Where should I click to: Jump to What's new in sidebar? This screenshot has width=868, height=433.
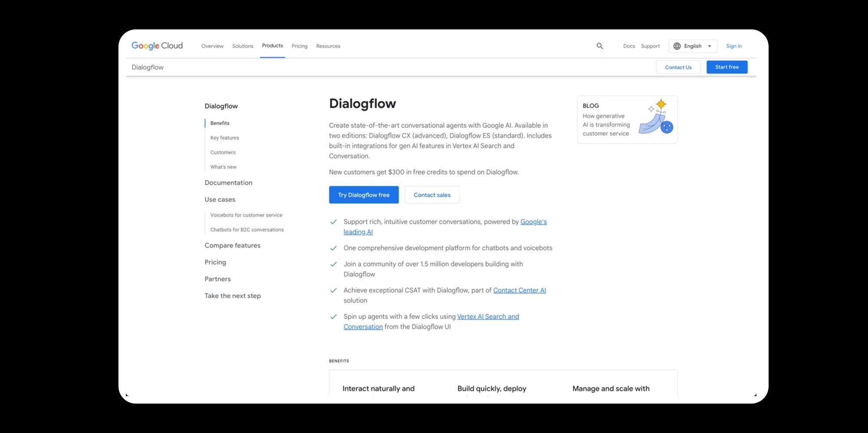pos(223,167)
